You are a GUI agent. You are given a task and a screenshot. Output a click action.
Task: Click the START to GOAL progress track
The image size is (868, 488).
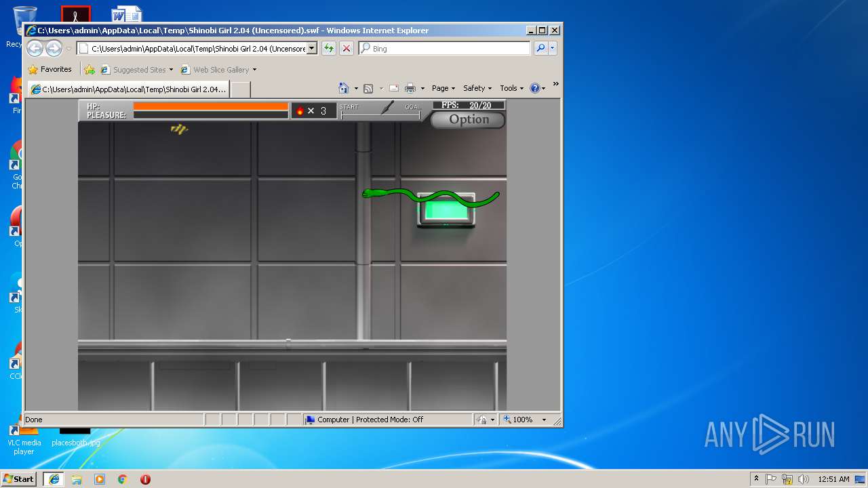coord(380,116)
